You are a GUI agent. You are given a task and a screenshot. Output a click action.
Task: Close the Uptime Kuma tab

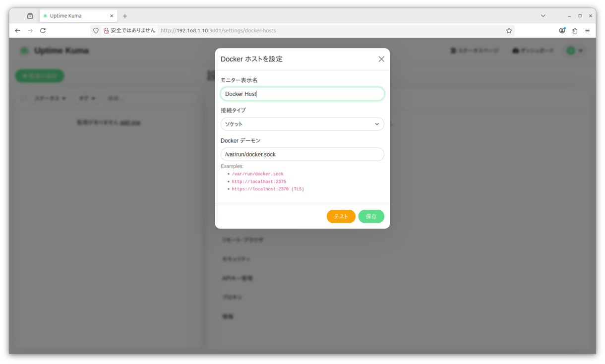(112, 16)
